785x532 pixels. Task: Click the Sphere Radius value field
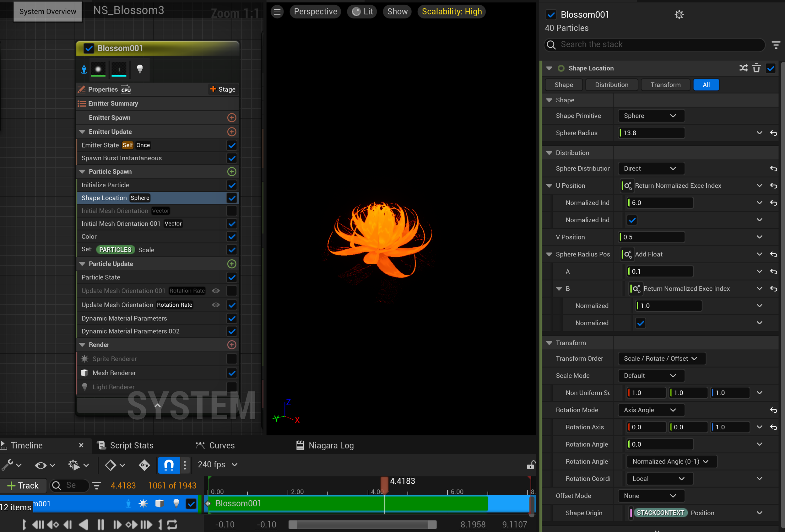(x=651, y=133)
